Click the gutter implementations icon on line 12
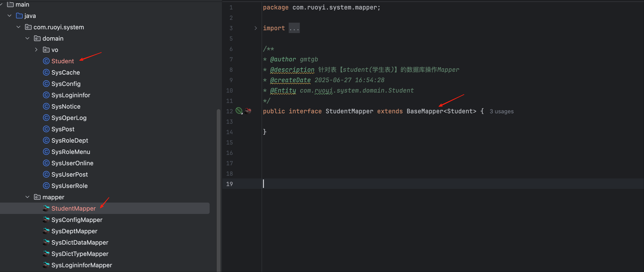This screenshot has height=272, width=644. (x=239, y=111)
